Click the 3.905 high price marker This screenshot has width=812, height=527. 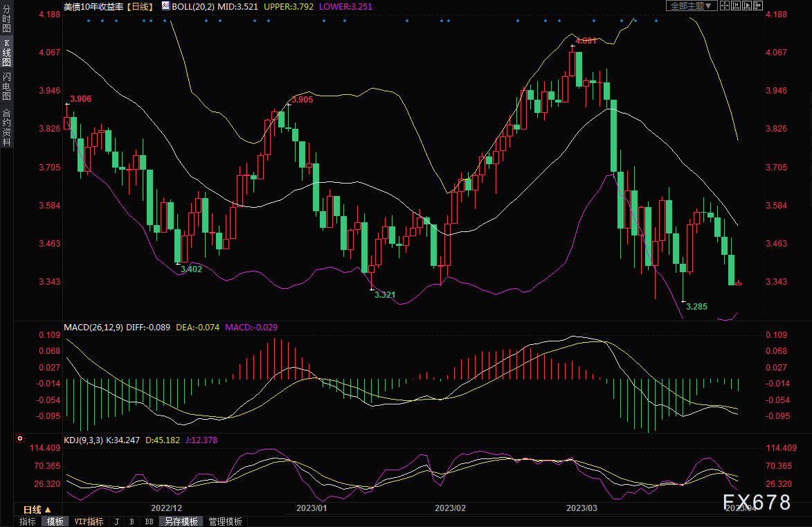pyautogui.click(x=303, y=100)
